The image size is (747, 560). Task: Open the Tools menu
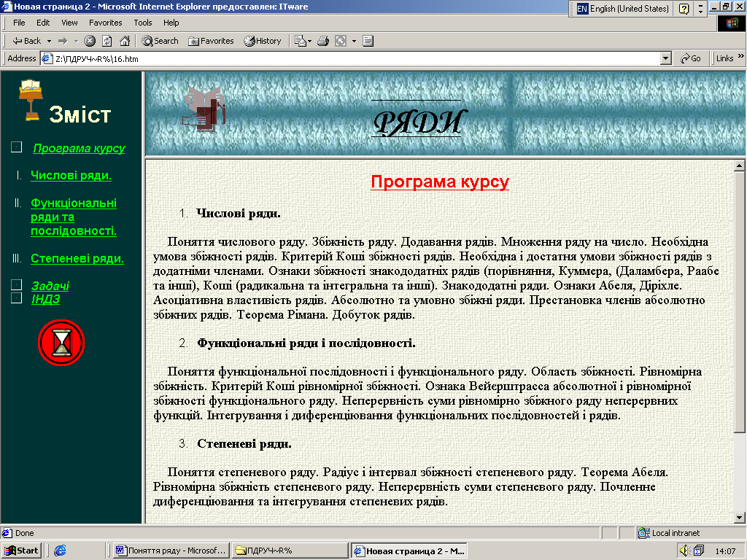click(142, 23)
